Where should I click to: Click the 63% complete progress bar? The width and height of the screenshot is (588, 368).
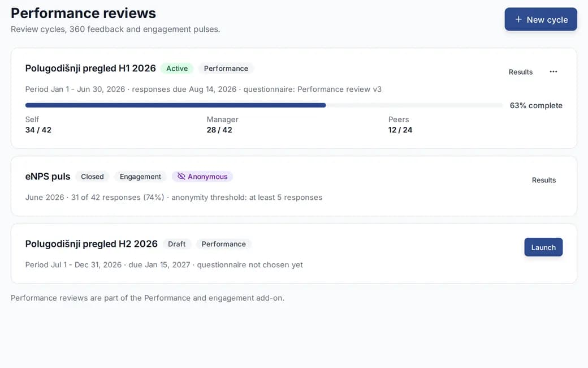(263, 105)
